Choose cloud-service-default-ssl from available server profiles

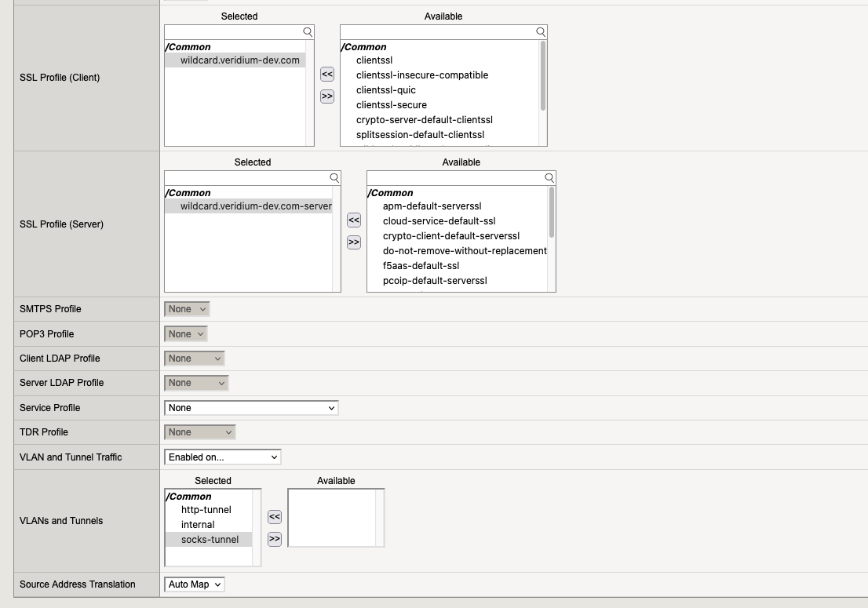pos(439,221)
